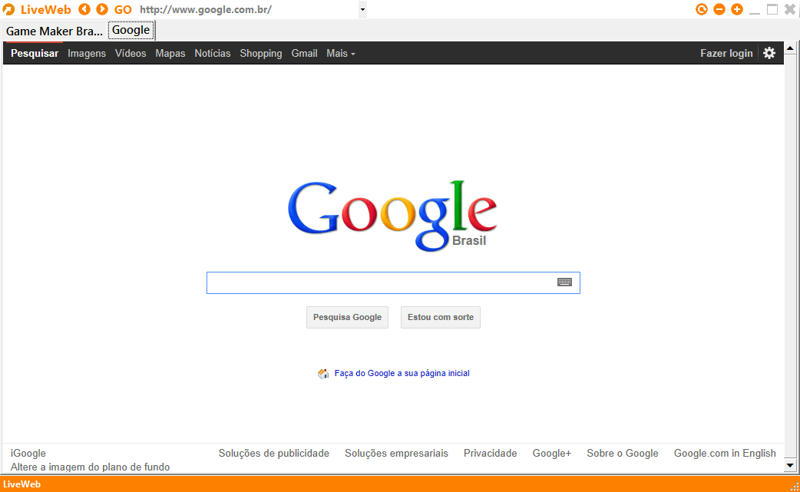This screenshot has width=800, height=492.
Task: Click the LiveWeb title text
Action: point(46,10)
